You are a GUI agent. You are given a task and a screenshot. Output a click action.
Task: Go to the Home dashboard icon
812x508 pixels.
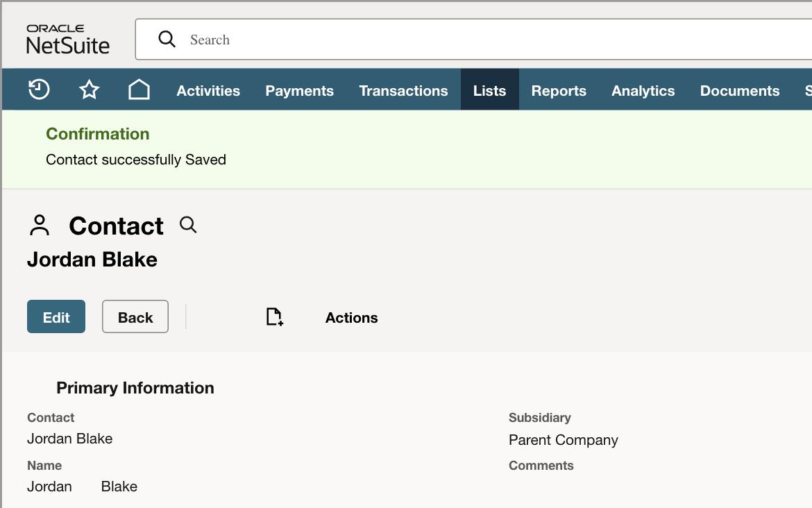139,90
